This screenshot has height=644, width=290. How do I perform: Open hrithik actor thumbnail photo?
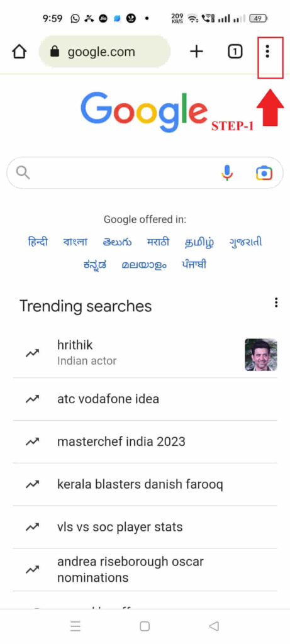261,355
